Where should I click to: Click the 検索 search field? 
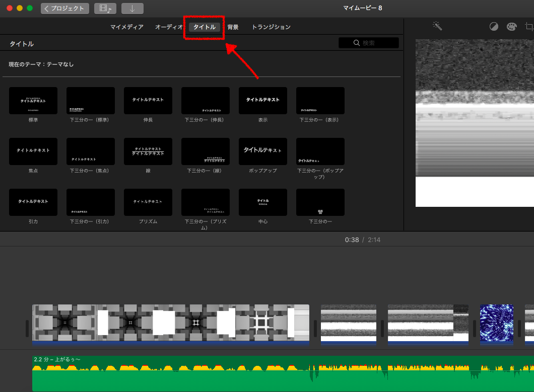click(x=368, y=43)
